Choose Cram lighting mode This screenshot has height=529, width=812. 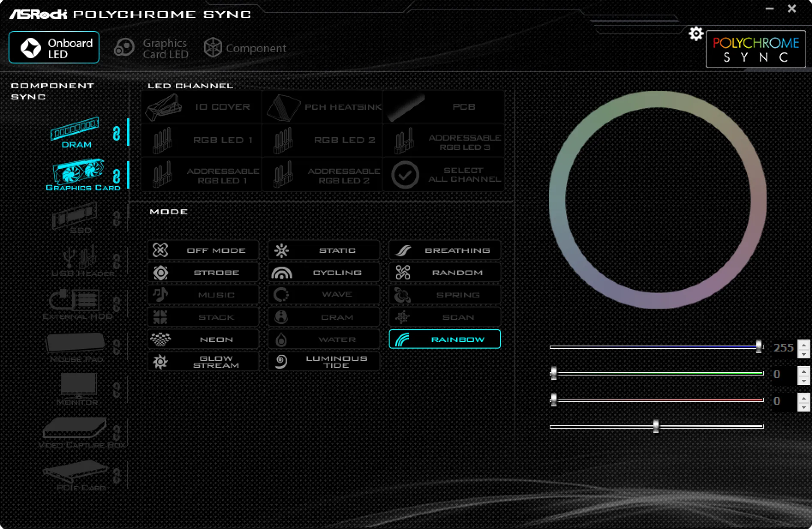tap(324, 317)
